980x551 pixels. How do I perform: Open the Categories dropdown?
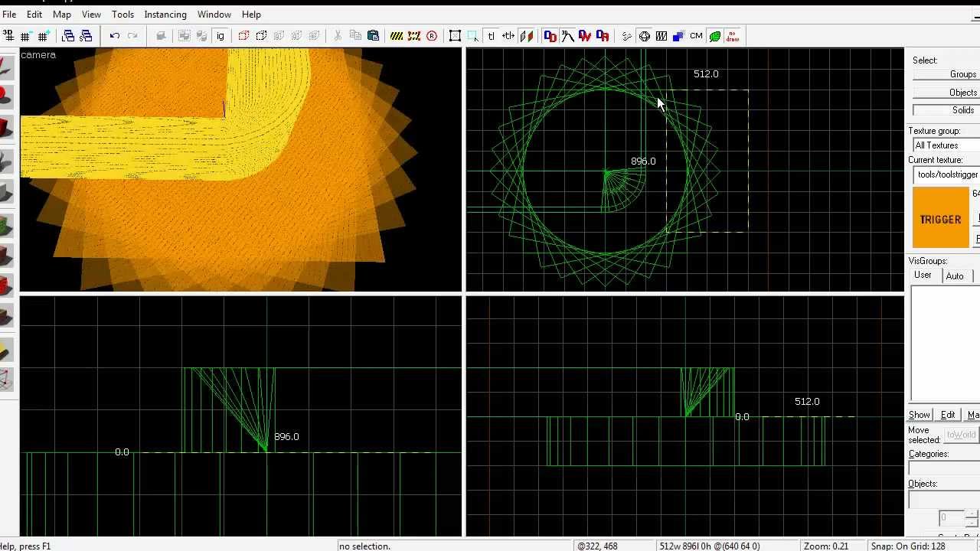coord(944,468)
